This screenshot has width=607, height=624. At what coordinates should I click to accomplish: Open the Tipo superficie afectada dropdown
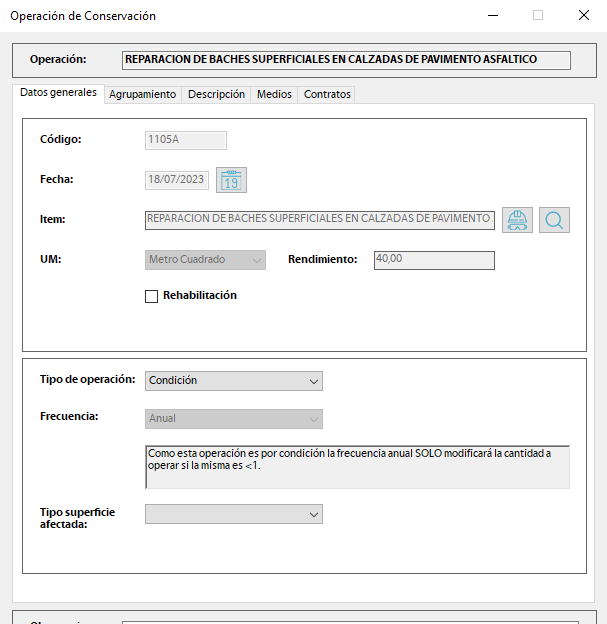click(x=233, y=514)
